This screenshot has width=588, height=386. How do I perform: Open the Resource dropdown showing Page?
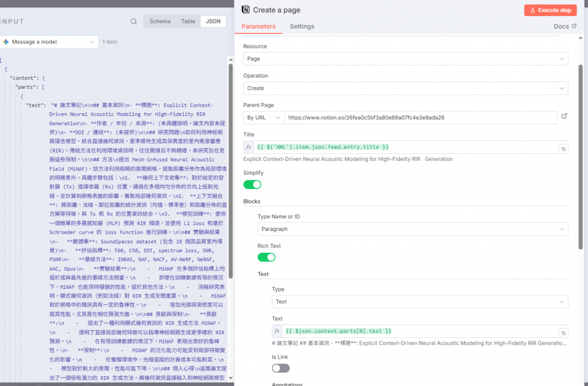click(x=405, y=59)
